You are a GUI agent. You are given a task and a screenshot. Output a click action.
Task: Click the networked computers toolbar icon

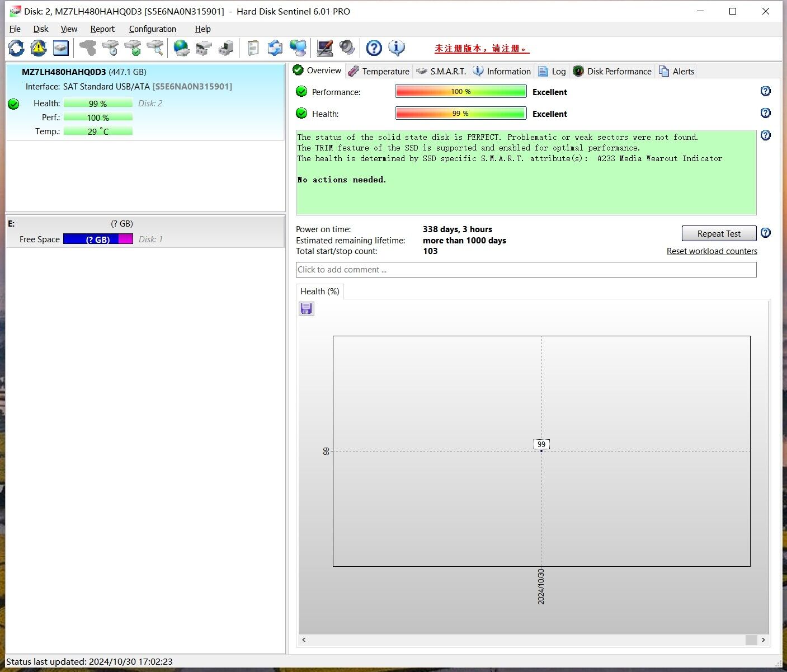click(298, 48)
